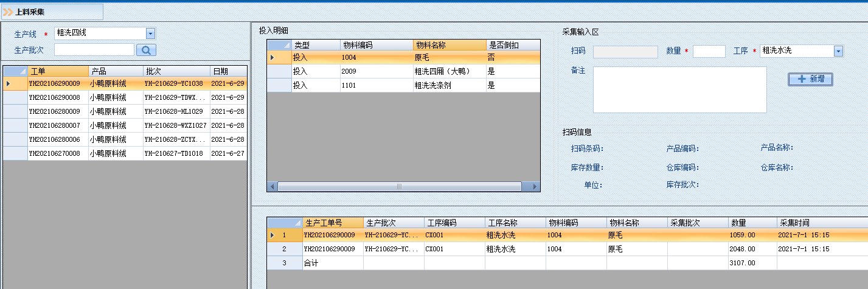Click the 上料采集 tab title
The image size is (868, 289).
coord(30,12)
